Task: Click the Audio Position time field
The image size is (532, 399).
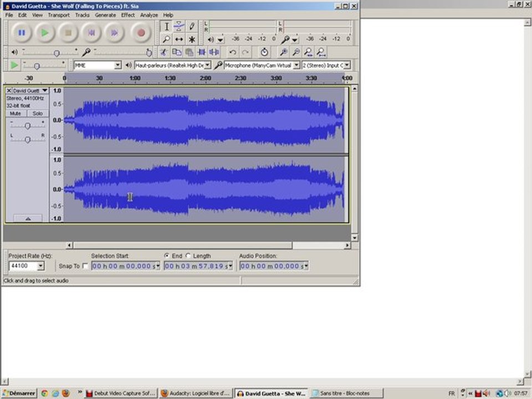Action: (274, 266)
